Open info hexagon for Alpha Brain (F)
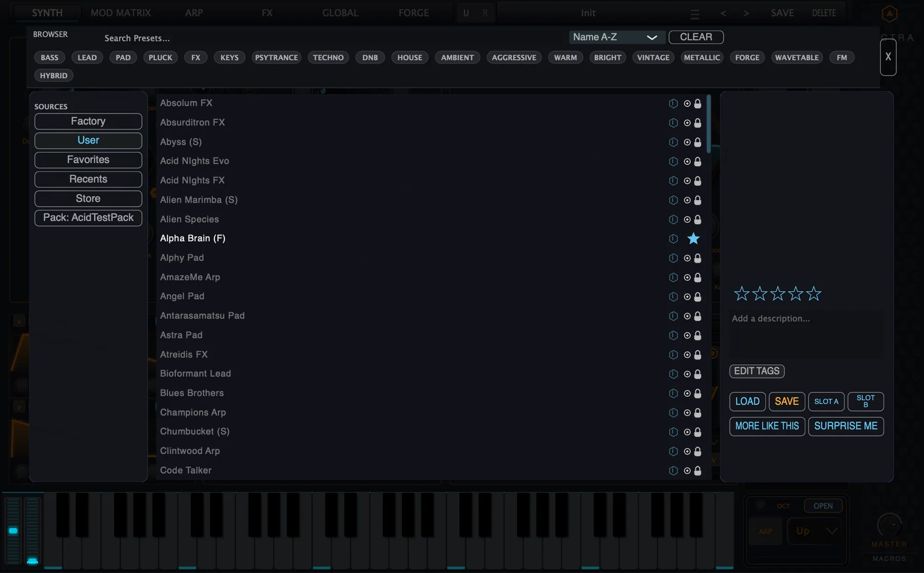This screenshot has width=924, height=573. coord(673,239)
